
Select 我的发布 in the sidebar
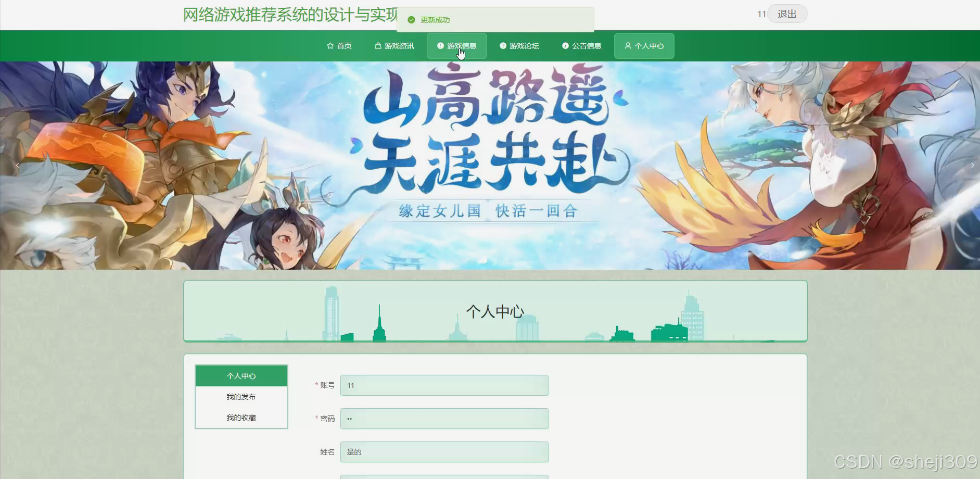pyautogui.click(x=241, y=397)
